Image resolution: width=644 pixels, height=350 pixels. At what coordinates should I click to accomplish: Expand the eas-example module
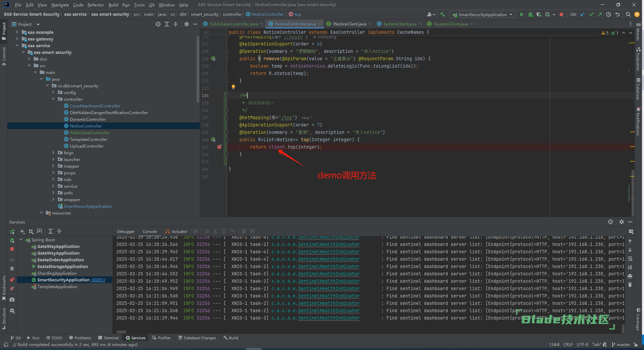coord(17,32)
